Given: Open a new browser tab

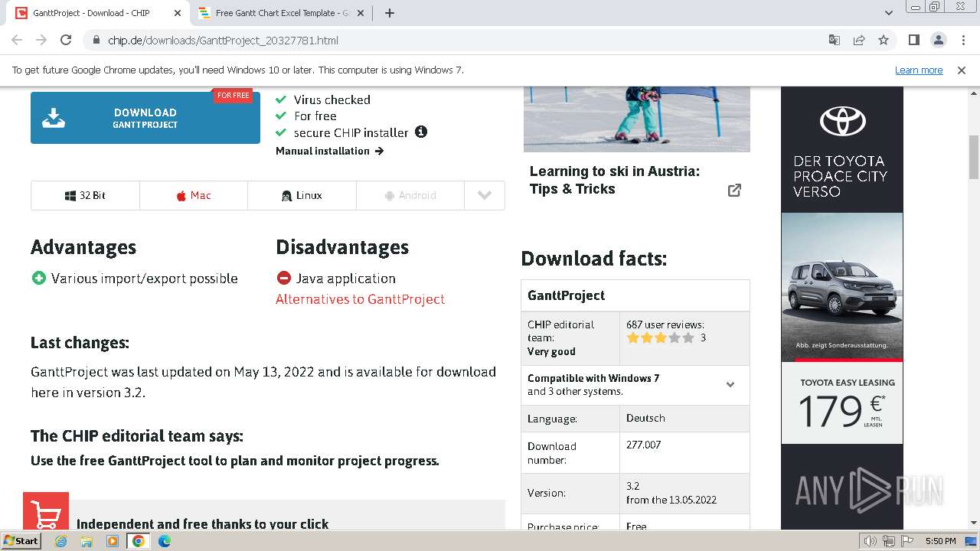Looking at the screenshot, I should click(x=389, y=13).
